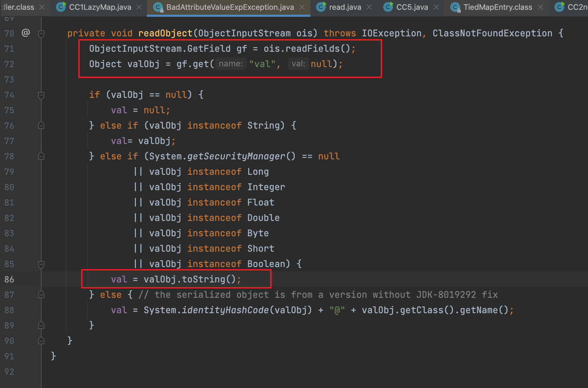
Task: Click the TiedMapEntry.class locked file icon
Action: pyautogui.click(x=455, y=7)
